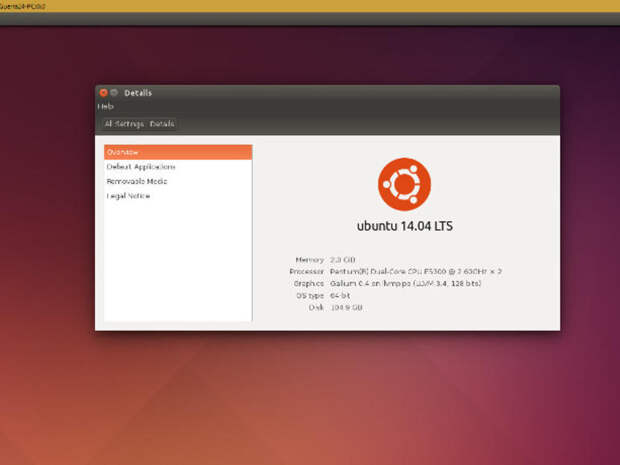Click the Memory value 2.3 GB
The width and height of the screenshot is (620, 465).
coord(344,259)
